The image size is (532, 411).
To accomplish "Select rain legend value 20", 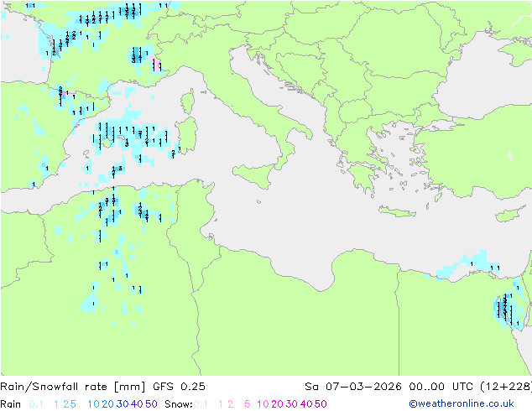I will (x=108, y=404).
